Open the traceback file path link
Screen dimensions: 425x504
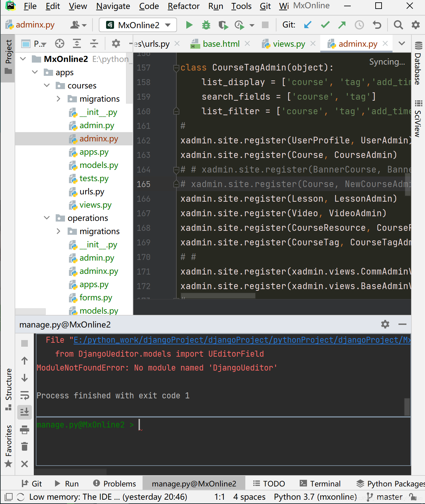(x=242, y=340)
